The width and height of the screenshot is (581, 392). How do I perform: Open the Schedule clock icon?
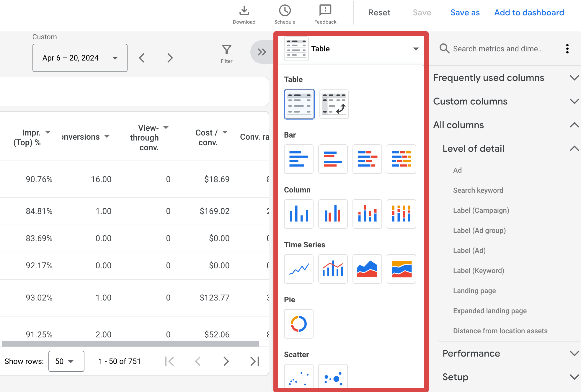point(285,11)
